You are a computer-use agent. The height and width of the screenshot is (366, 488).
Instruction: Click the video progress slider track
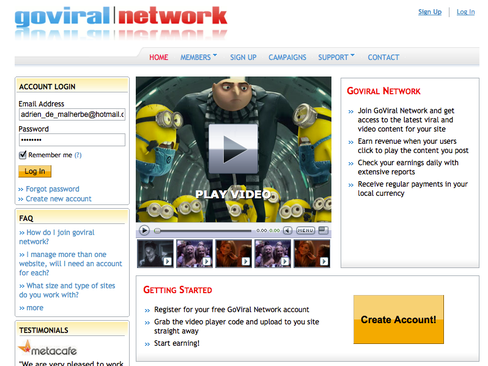(x=203, y=231)
